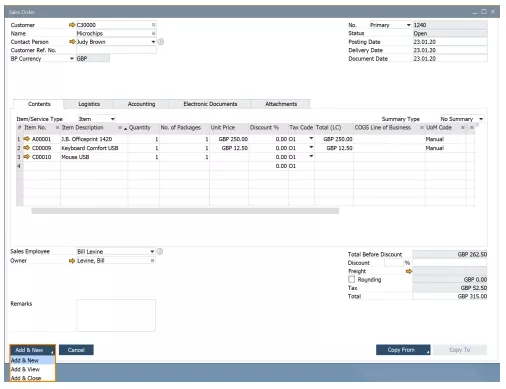The image size is (506, 389).
Task: Open the Tax Code dropdown in row 2
Action: [x=311, y=147]
